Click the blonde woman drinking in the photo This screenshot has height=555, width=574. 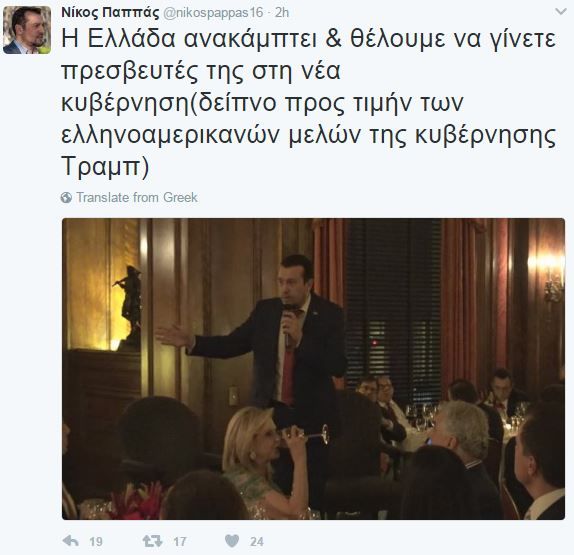click(264, 461)
